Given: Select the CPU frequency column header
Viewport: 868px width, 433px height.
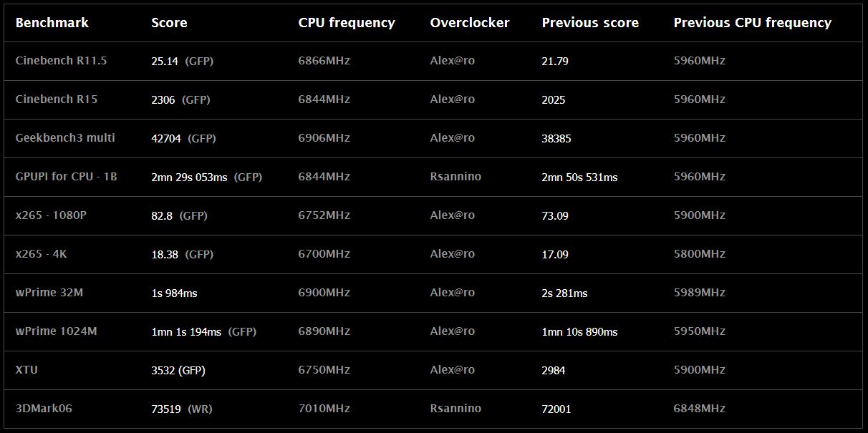Looking at the screenshot, I should click(347, 22).
